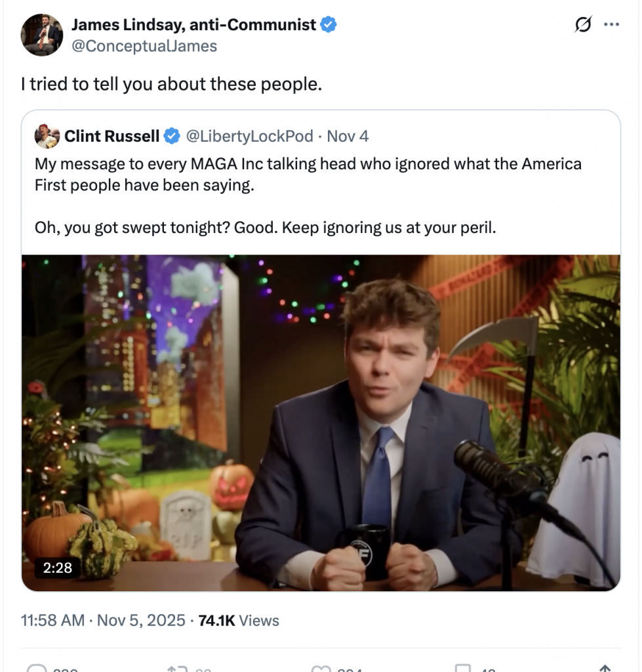This screenshot has width=642, height=672.
Task: Bookmark this post
Action: click(463, 668)
